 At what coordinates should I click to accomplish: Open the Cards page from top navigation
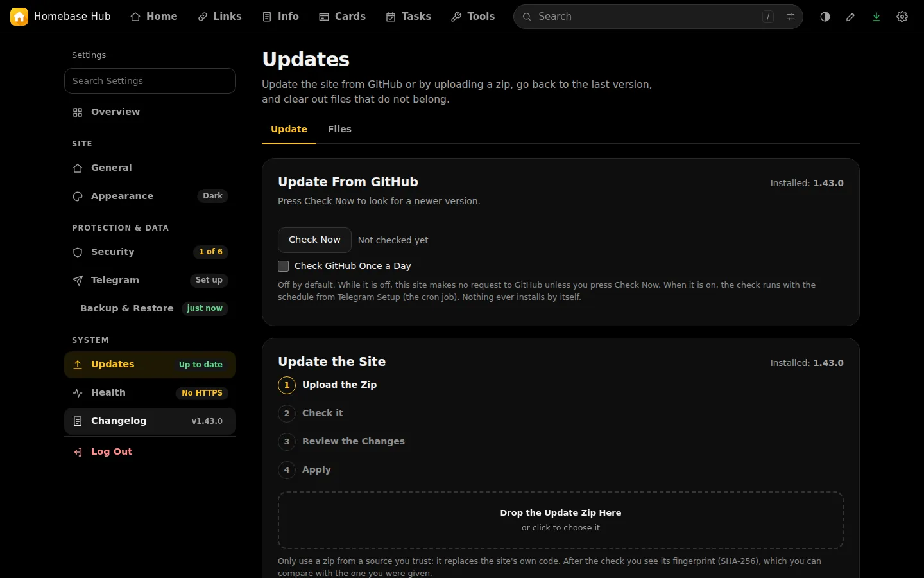pos(342,17)
